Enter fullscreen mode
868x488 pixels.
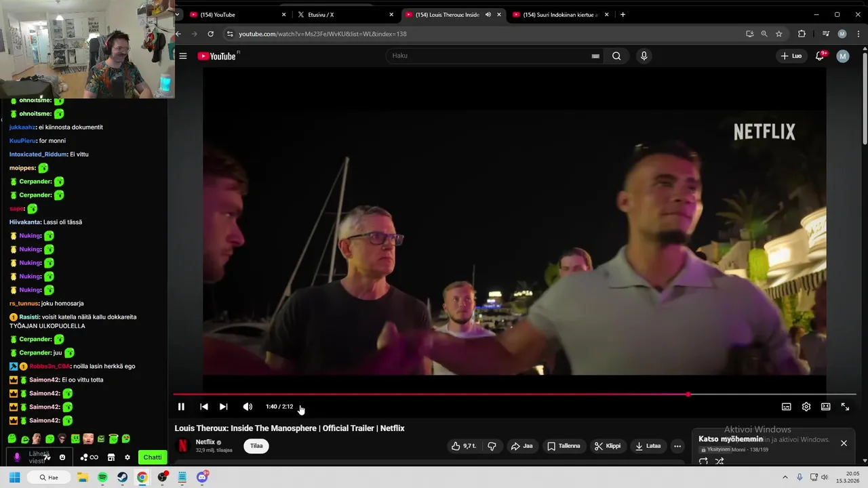click(x=845, y=407)
